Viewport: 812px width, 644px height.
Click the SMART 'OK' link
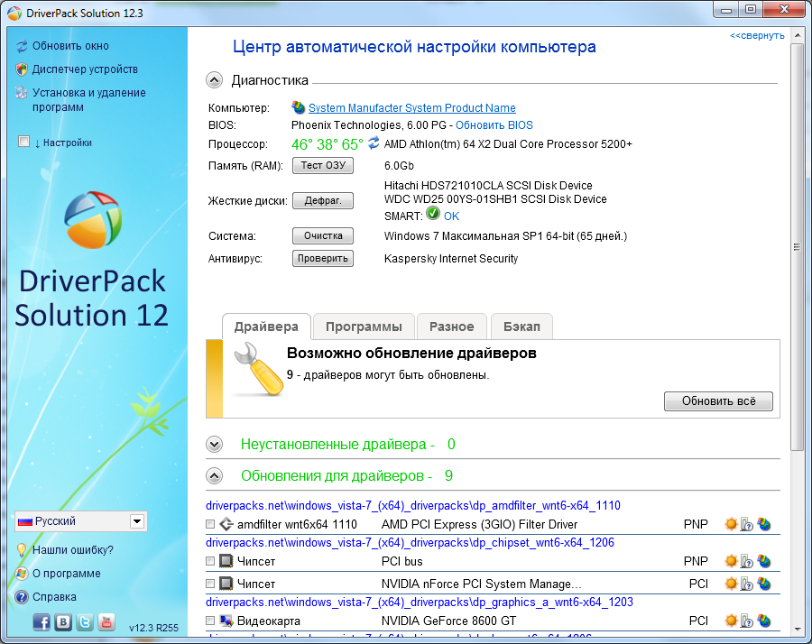[x=452, y=216]
